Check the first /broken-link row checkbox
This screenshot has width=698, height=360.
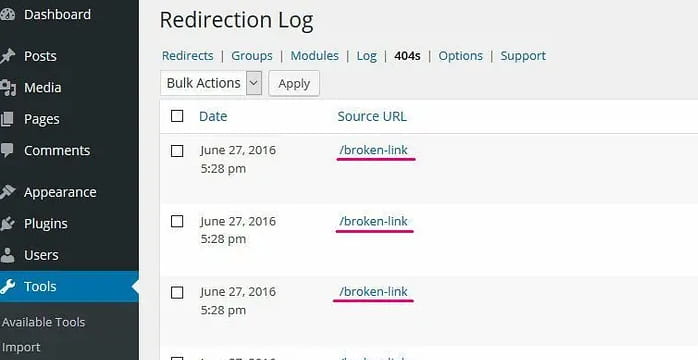pos(177,151)
